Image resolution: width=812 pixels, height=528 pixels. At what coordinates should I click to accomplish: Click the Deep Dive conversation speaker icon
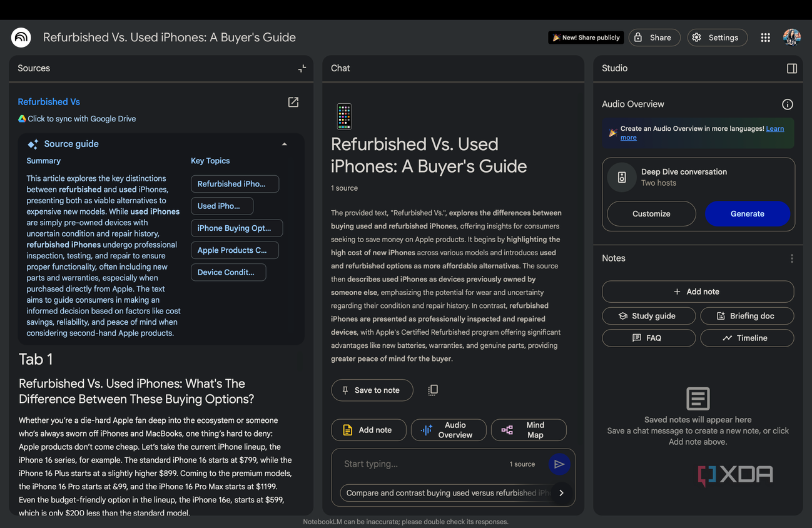coord(622,177)
